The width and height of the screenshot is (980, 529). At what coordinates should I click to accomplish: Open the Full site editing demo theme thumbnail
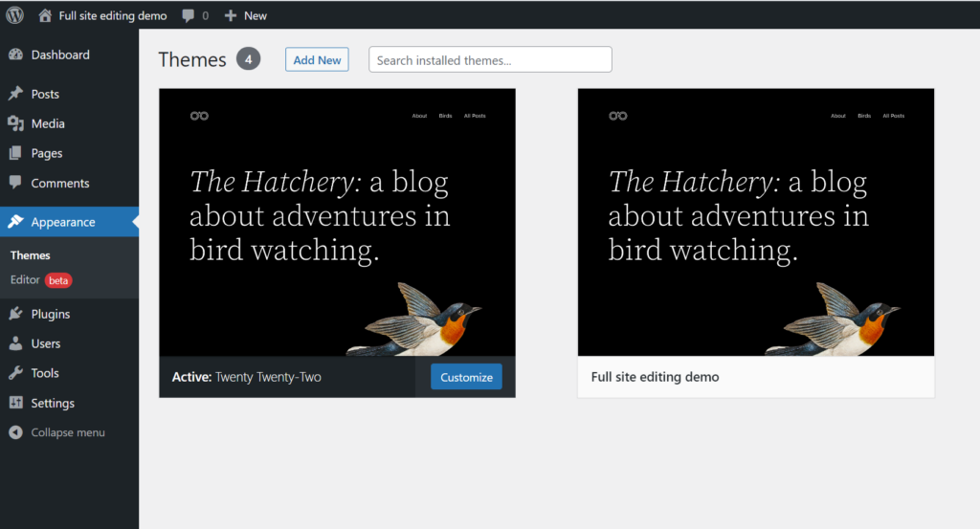click(756, 222)
